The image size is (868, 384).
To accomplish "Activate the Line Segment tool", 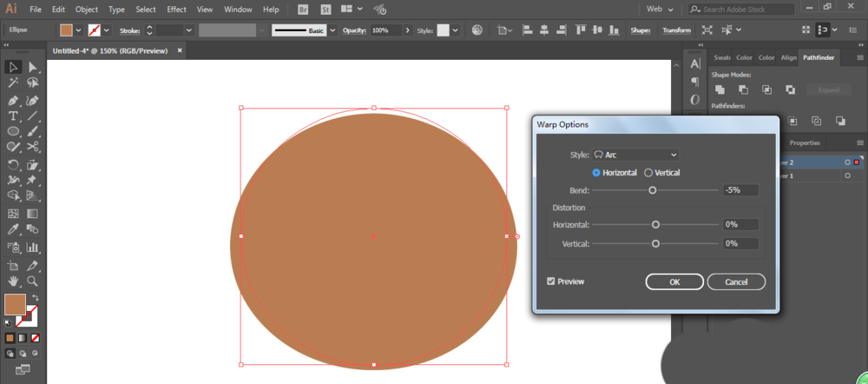I will pyautogui.click(x=33, y=116).
